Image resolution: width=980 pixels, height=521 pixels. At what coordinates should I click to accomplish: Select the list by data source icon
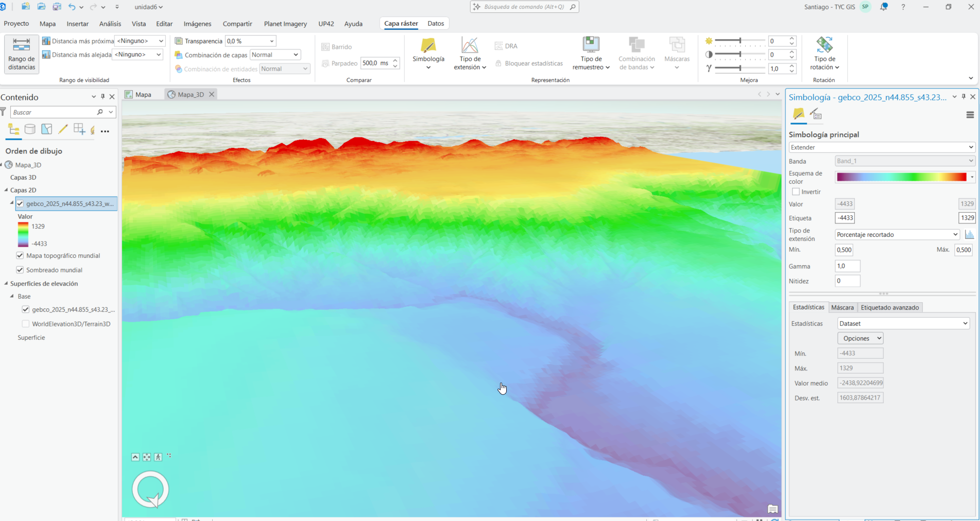pos(30,129)
